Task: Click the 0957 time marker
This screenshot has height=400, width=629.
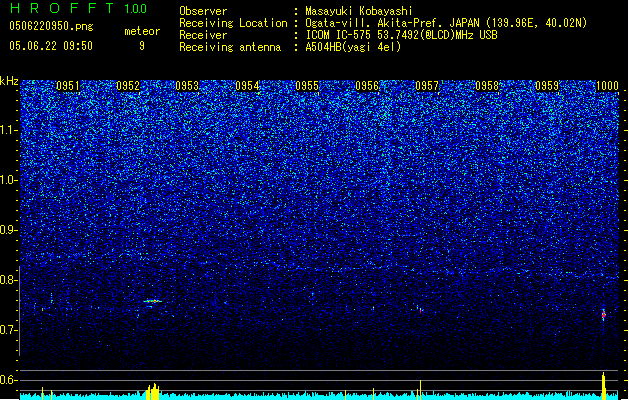Action: click(x=427, y=86)
